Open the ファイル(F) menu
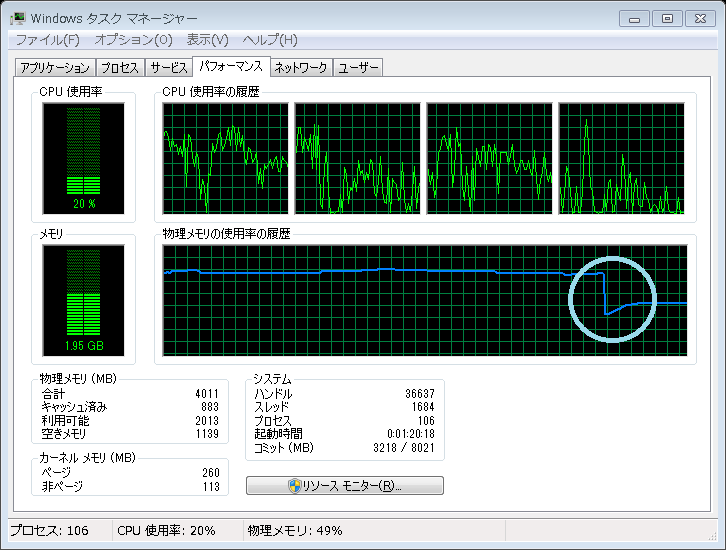This screenshot has height=550, width=726. pos(48,40)
